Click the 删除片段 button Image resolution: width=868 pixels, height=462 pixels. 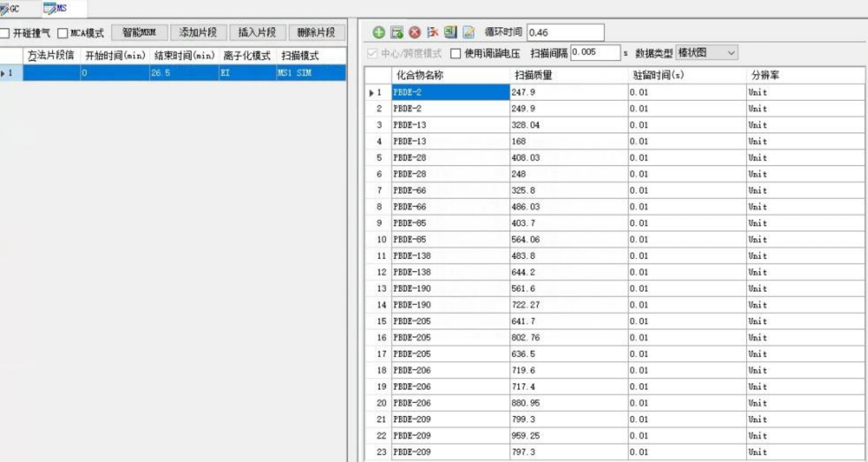316,33
